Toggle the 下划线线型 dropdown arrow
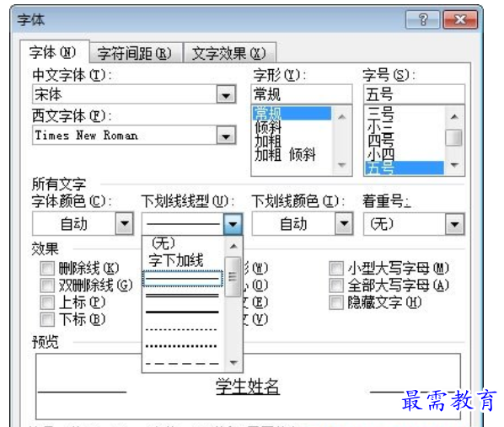This screenshot has width=504, height=427. point(233,224)
